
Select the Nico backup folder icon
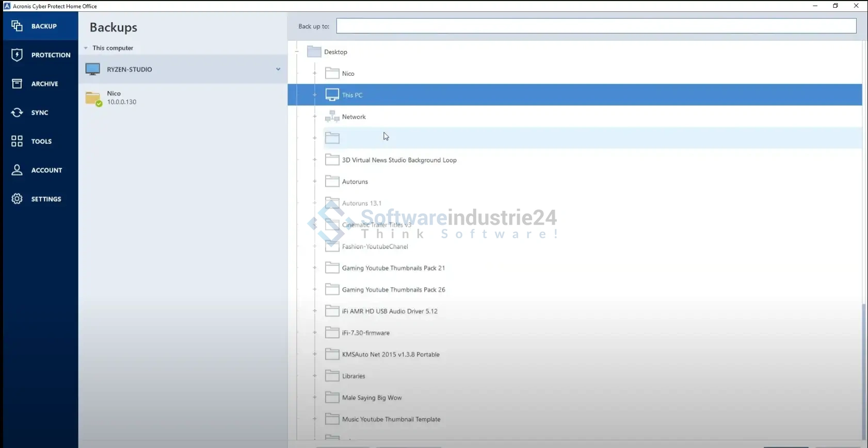(x=93, y=98)
